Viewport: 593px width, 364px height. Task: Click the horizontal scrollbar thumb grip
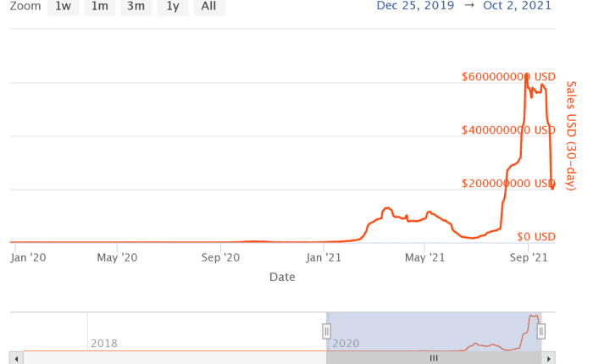[x=433, y=358]
